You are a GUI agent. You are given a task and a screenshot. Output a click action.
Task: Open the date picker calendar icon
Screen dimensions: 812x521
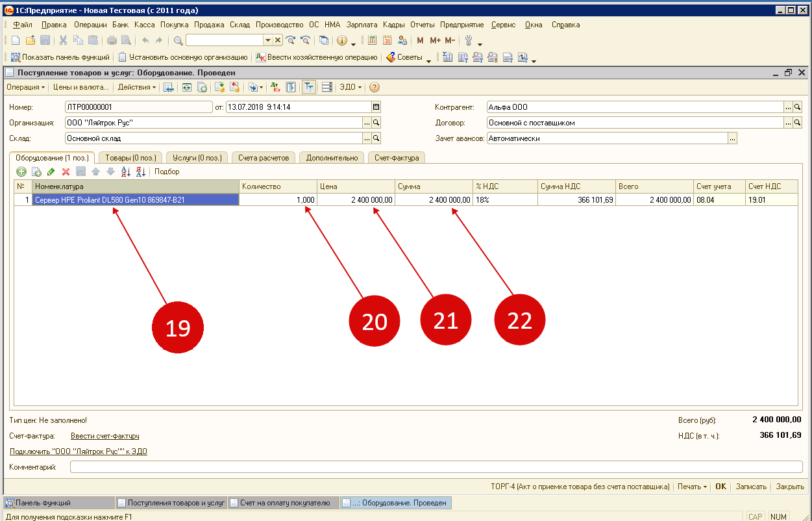coord(376,107)
